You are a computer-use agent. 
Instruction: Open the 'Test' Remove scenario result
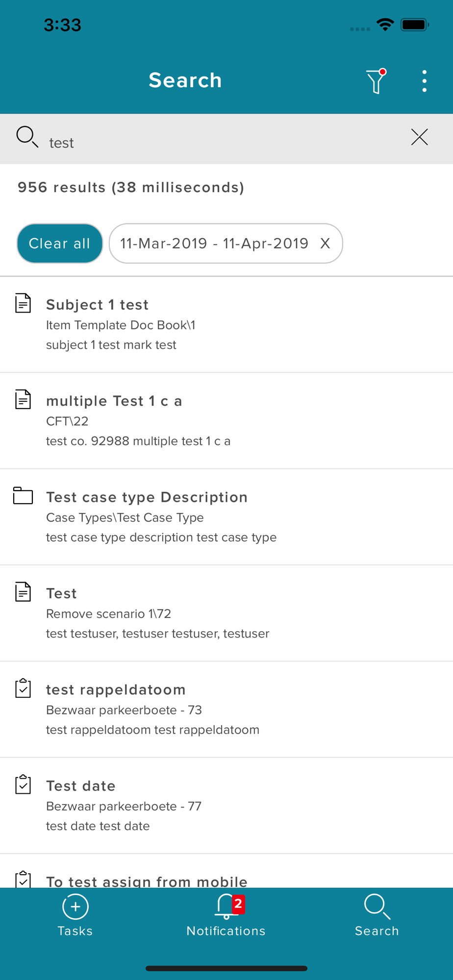coord(226,613)
